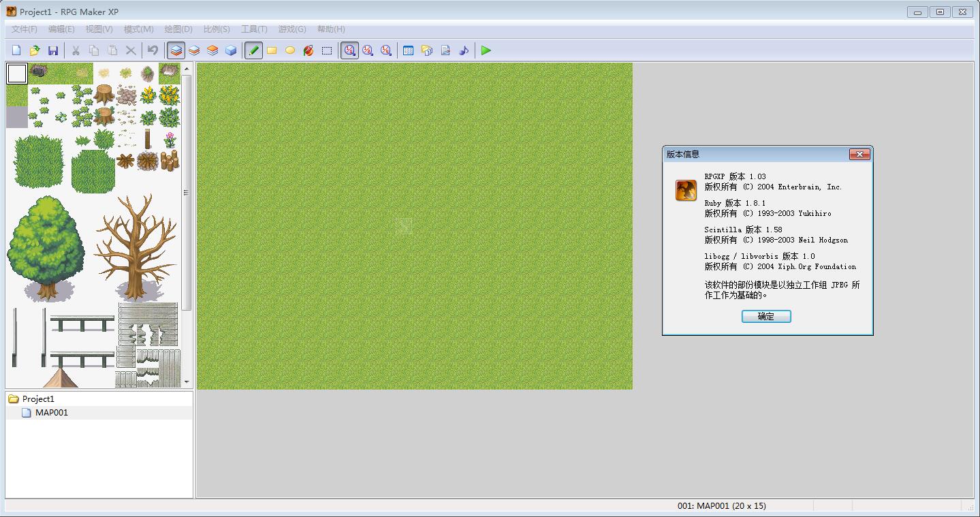Open the 视图(V) menu
Screen dimensions: 980x517
99,29
